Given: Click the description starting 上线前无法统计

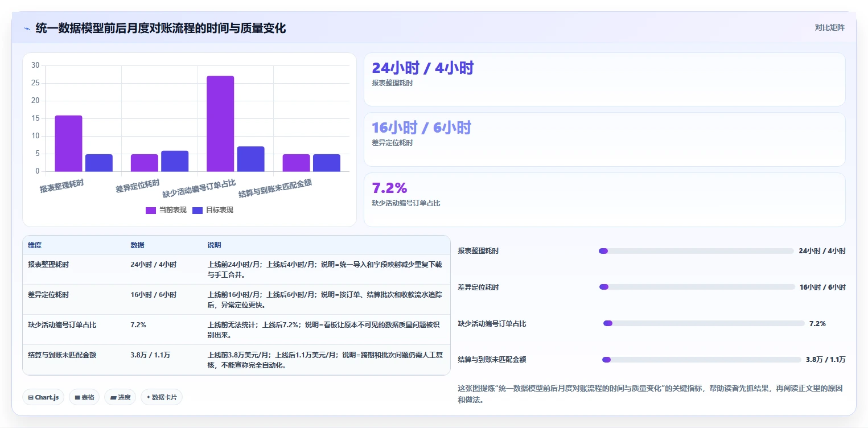Looking at the screenshot, I should coord(324,330).
